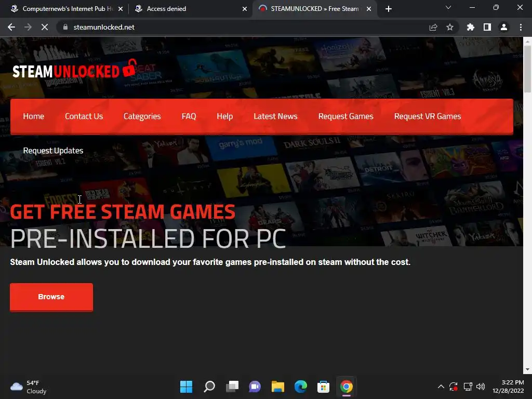Open network settings tray icon
Viewport: 532px width, 399px height.
(468, 387)
